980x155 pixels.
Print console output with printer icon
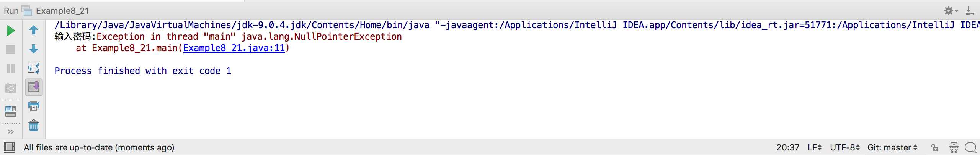(34, 106)
